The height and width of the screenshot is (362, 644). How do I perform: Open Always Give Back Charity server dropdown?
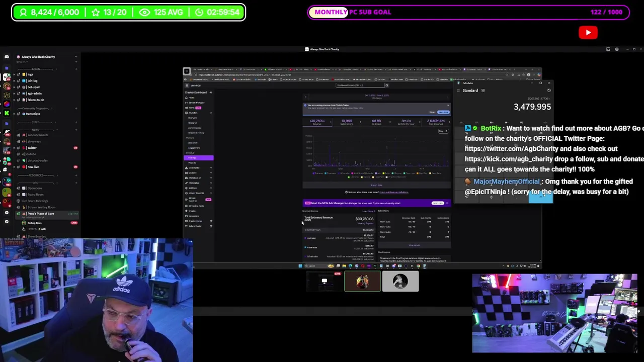coord(76,56)
